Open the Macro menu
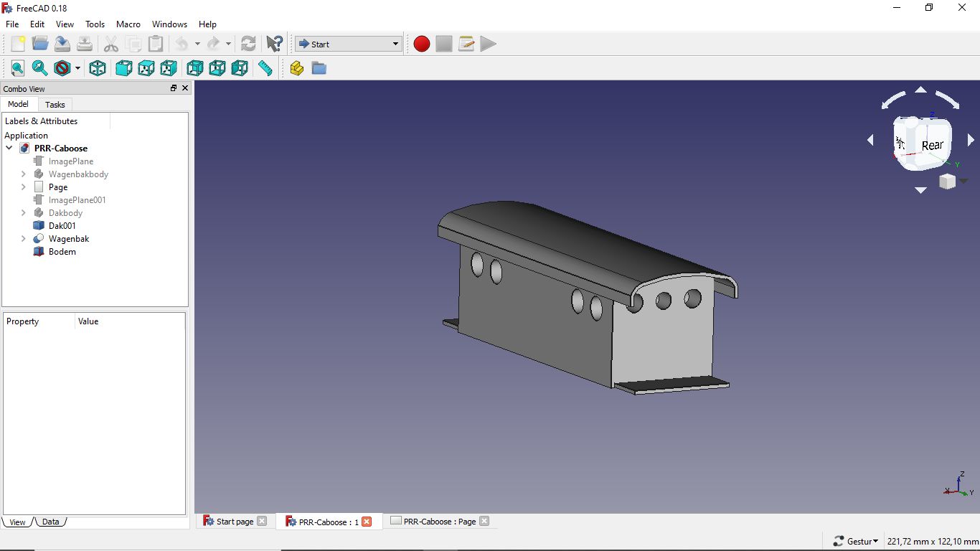Image resolution: width=980 pixels, height=551 pixels. pos(128,24)
